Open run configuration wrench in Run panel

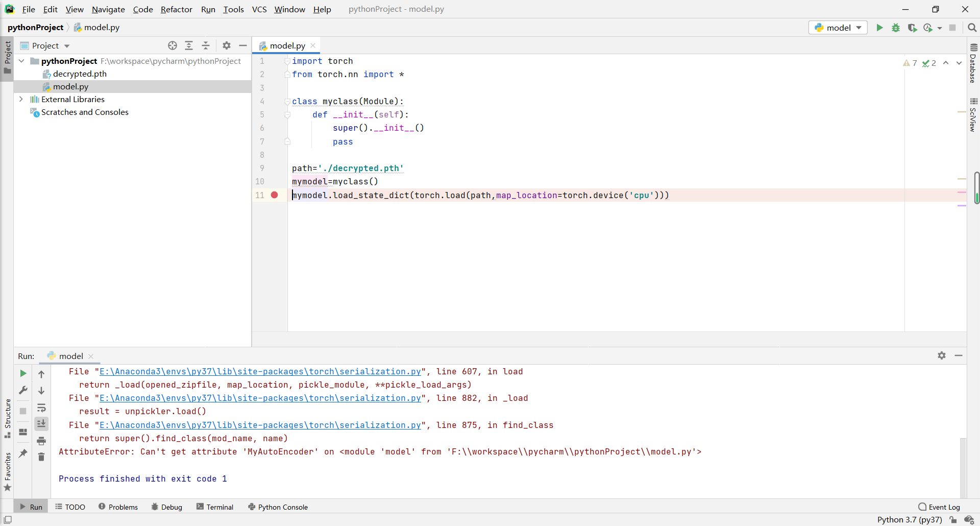23,390
